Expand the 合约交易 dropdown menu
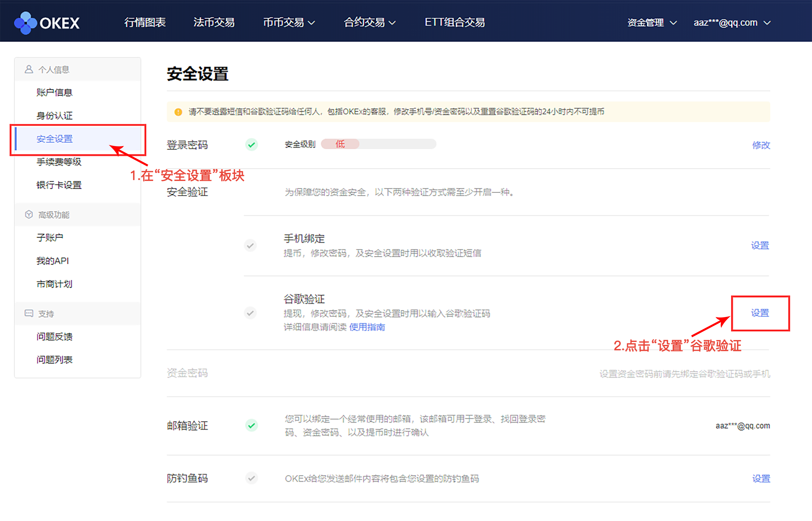Image resolution: width=812 pixels, height=521 pixels. pyautogui.click(x=370, y=22)
